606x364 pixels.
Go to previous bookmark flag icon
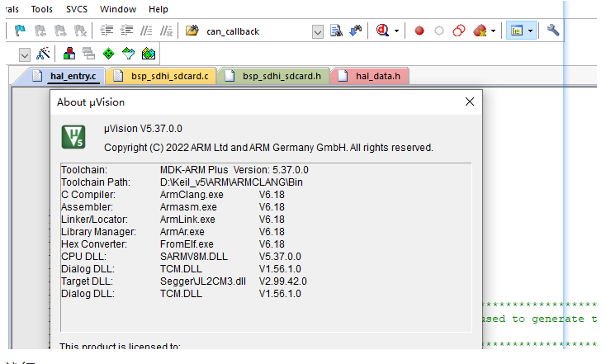pyautogui.click(x=40, y=31)
